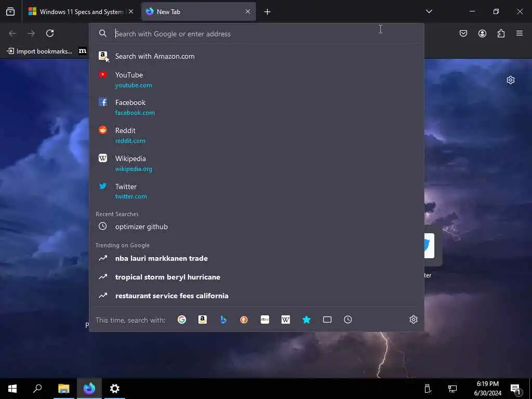This screenshot has height=399, width=532.
Task: Select trending nba lauri markkanen trade
Action: pos(257,258)
